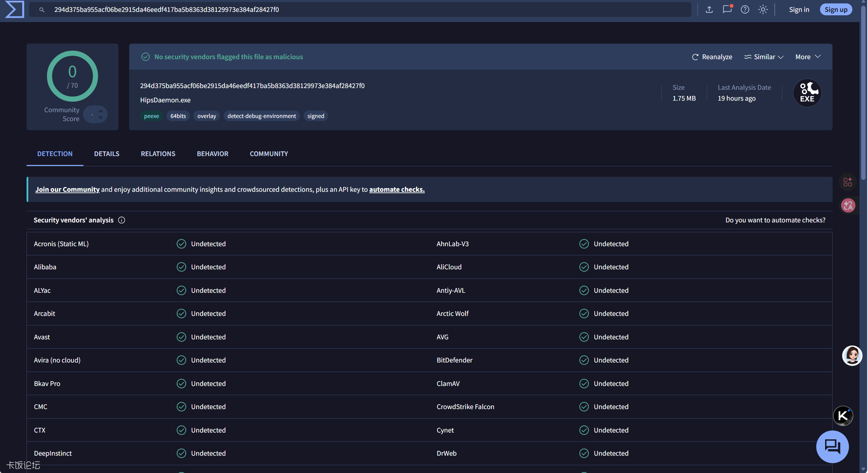
Task: Switch to the DETAILS tab
Action: 107,154
